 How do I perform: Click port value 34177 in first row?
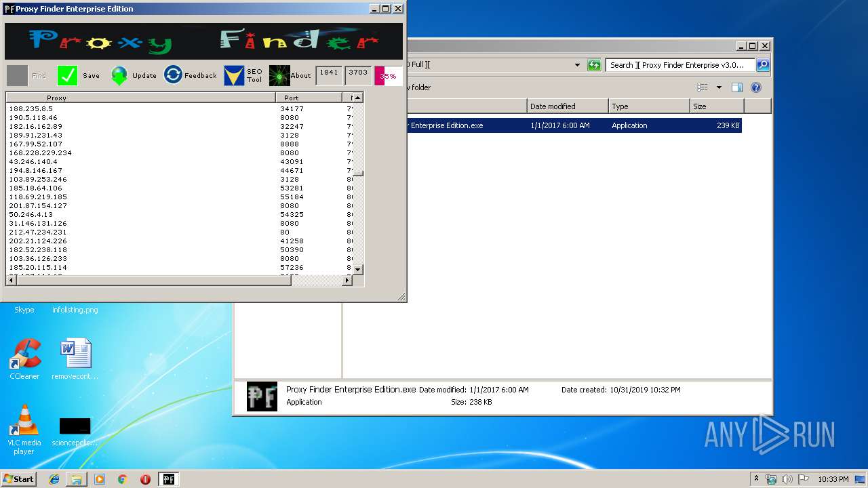click(292, 108)
